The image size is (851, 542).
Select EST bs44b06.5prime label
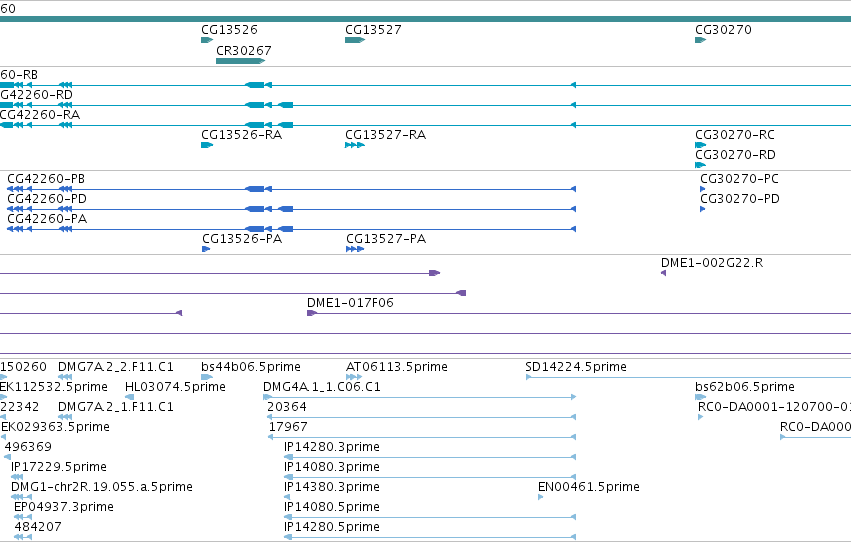coord(251,367)
